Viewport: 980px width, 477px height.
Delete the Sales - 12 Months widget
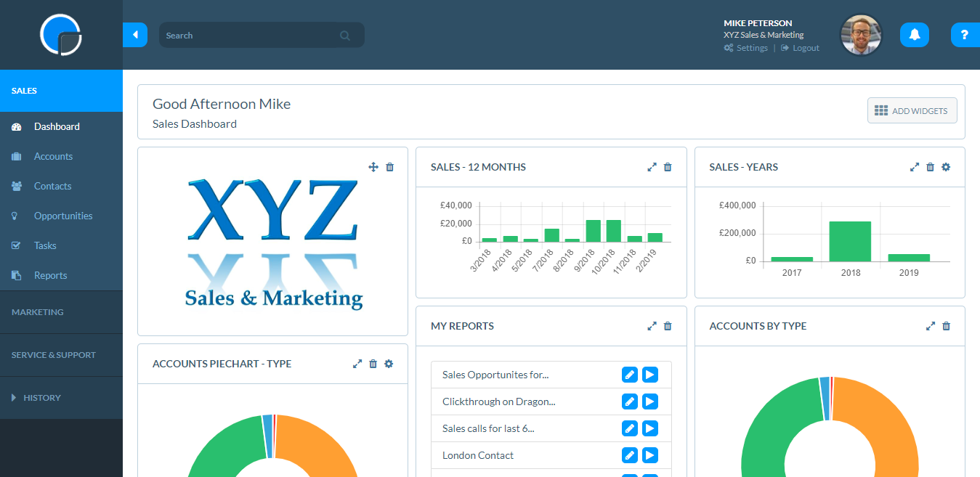(x=668, y=167)
